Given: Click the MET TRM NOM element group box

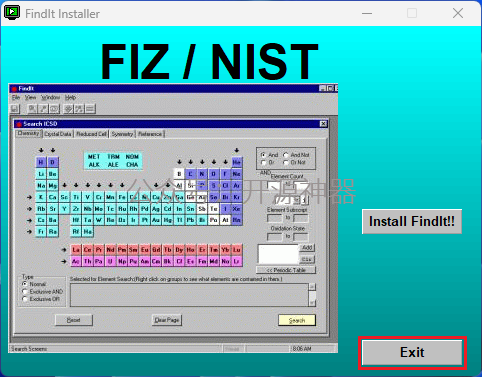Looking at the screenshot, I should [x=113, y=161].
